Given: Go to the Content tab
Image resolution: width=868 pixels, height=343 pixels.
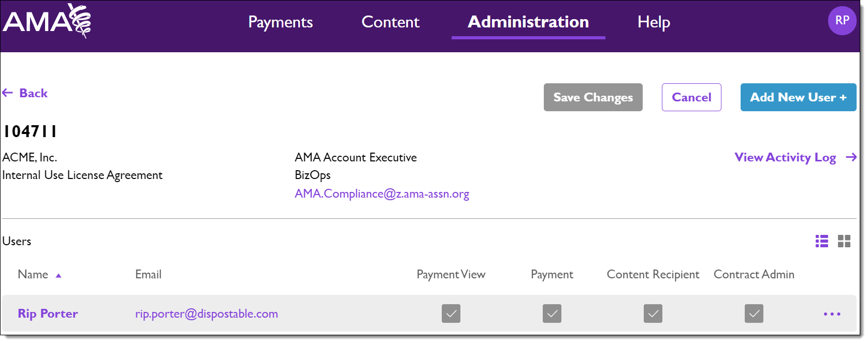Looking at the screenshot, I should 390,22.
